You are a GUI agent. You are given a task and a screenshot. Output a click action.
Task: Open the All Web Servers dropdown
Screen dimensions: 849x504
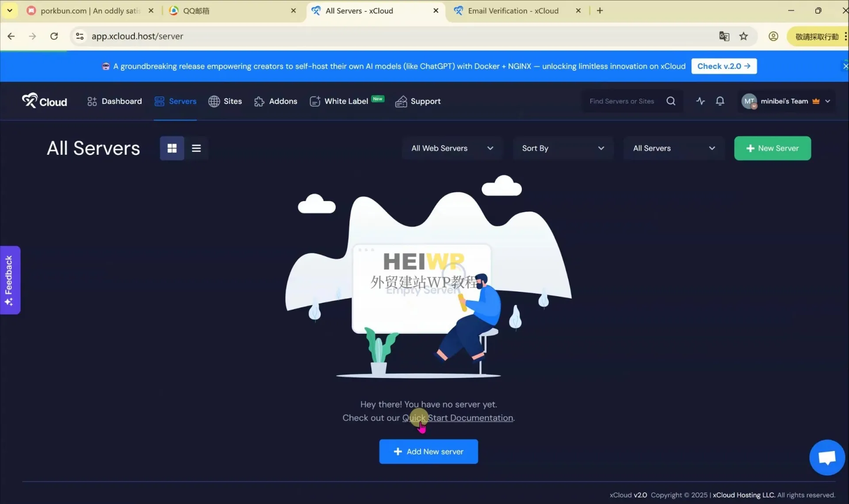pyautogui.click(x=451, y=148)
